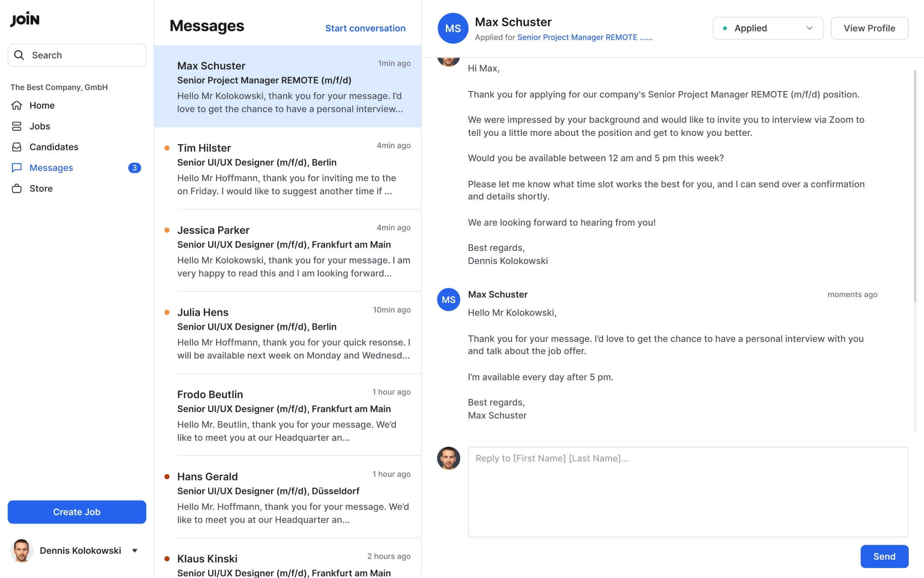
Task: Click the JOIN logo icon
Action: (x=25, y=19)
